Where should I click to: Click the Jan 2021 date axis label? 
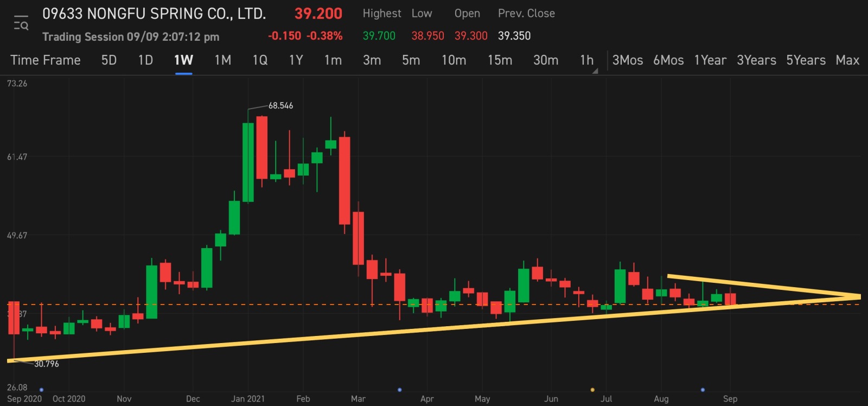tap(248, 399)
